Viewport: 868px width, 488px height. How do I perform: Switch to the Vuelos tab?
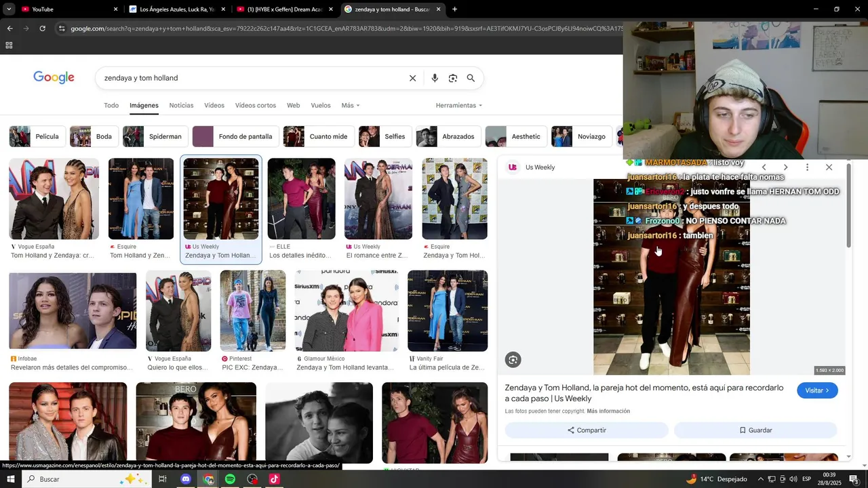point(321,106)
